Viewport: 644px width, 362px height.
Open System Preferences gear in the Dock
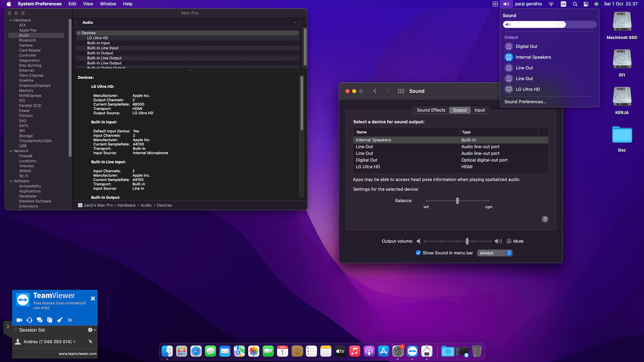tap(398, 351)
